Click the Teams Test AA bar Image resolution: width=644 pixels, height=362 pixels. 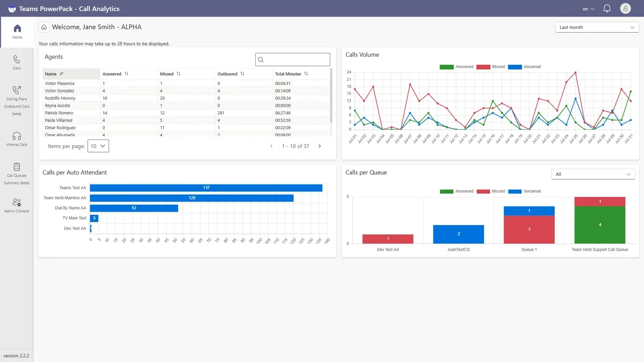click(x=206, y=188)
